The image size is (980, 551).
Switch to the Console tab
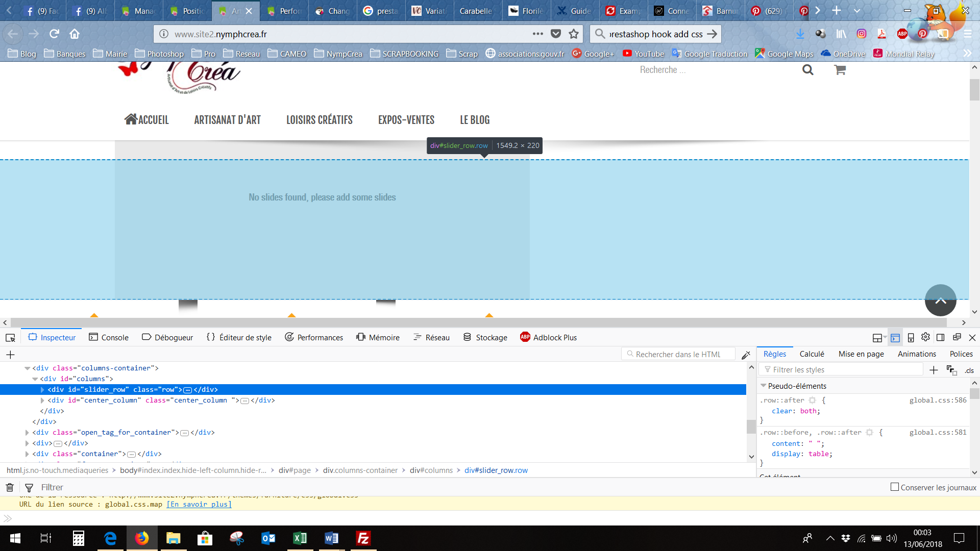pos(109,338)
